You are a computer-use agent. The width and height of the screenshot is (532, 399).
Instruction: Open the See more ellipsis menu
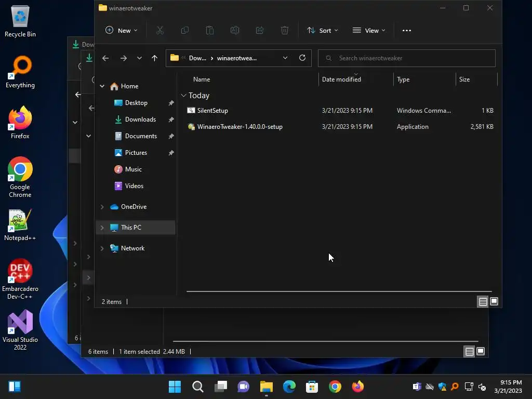tap(406, 31)
